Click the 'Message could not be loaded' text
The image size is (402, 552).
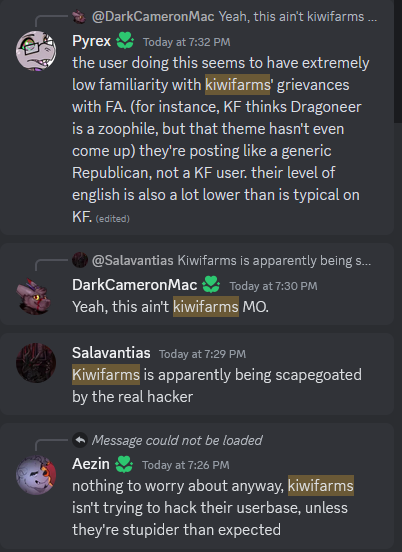[177, 440]
